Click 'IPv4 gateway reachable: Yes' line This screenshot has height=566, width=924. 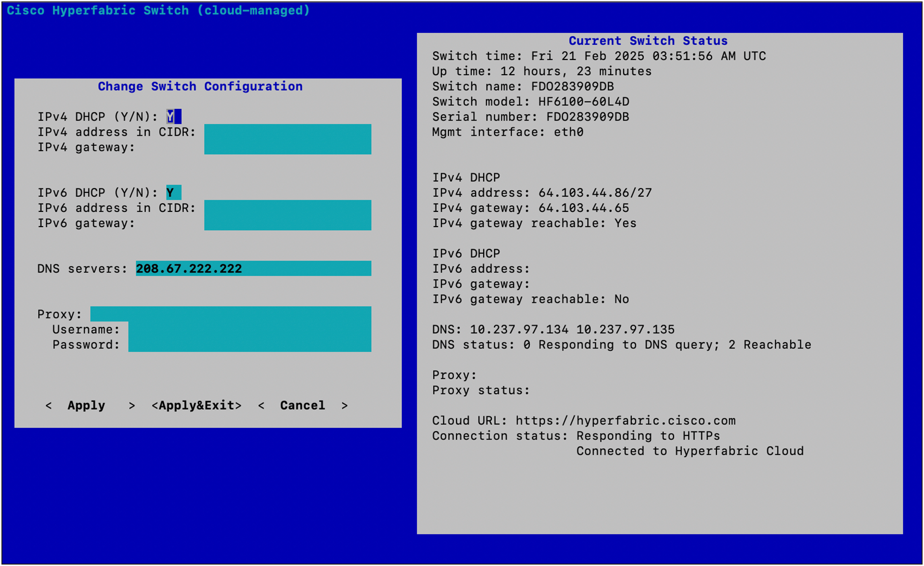click(x=534, y=223)
